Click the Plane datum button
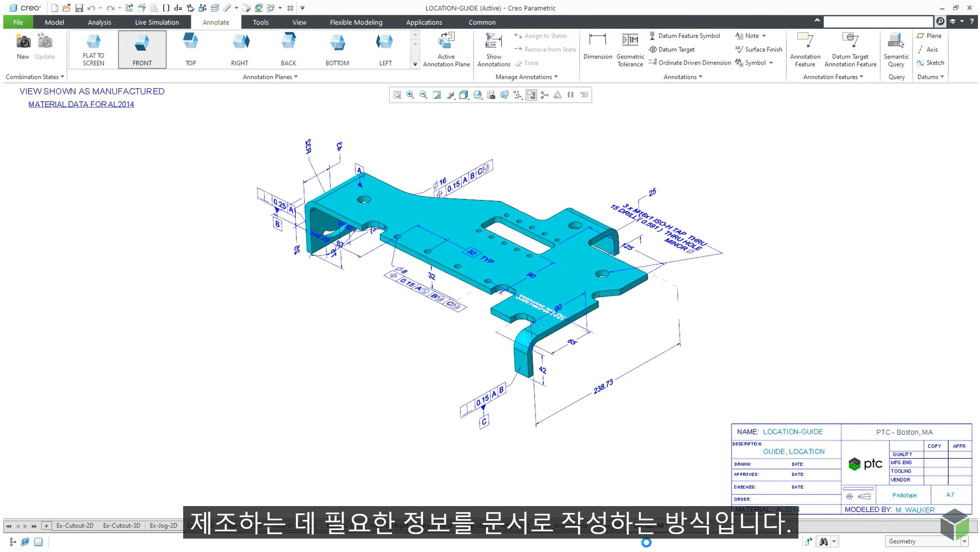 (929, 36)
